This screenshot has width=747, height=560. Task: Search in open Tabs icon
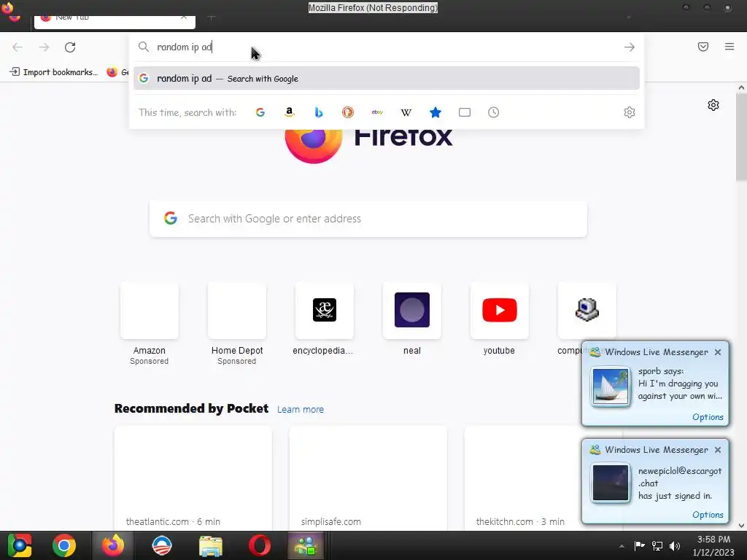465,112
